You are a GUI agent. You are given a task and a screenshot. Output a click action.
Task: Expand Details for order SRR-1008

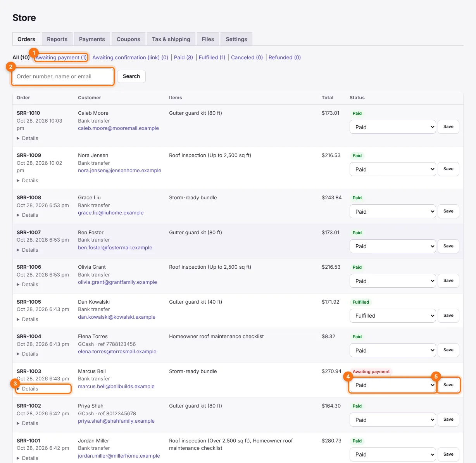(x=28, y=215)
